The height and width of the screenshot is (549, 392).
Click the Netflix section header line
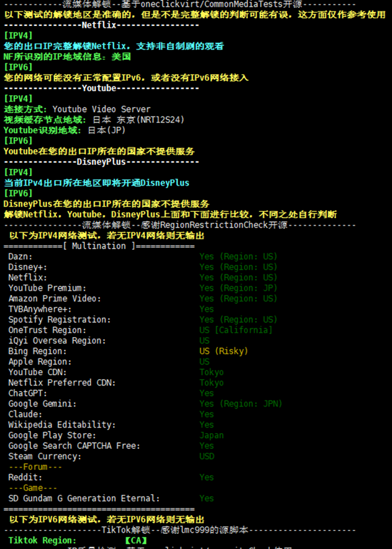pyautogui.click(x=100, y=25)
